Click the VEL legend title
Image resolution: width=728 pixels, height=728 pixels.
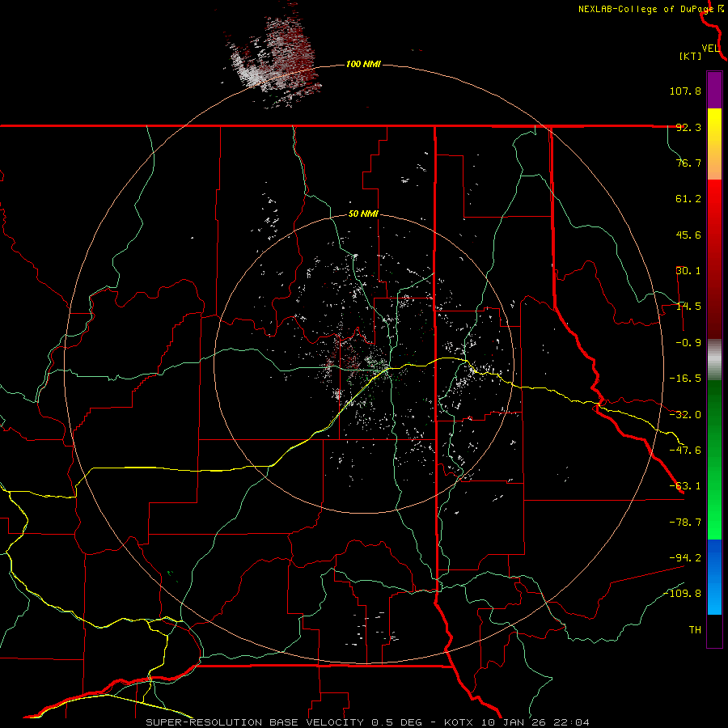(710, 49)
